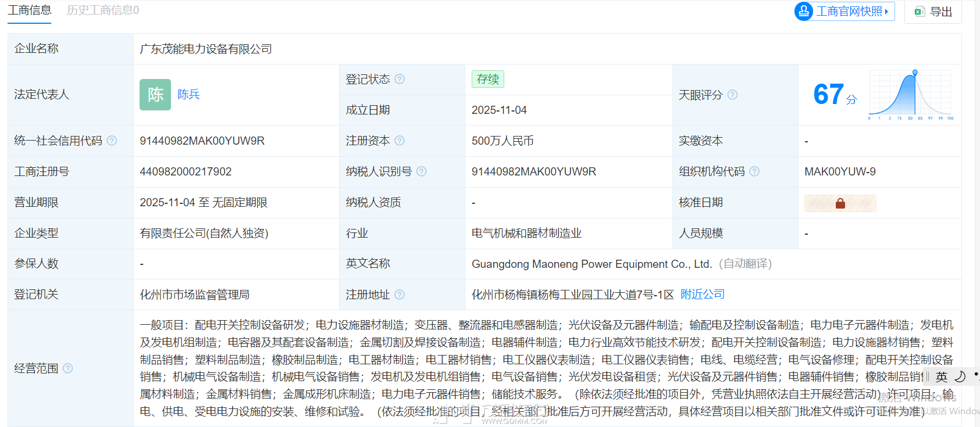Viewport: 980px width, 427px height.
Task: Click help icon next to 注册地址
Action: pyautogui.click(x=400, y=295)
